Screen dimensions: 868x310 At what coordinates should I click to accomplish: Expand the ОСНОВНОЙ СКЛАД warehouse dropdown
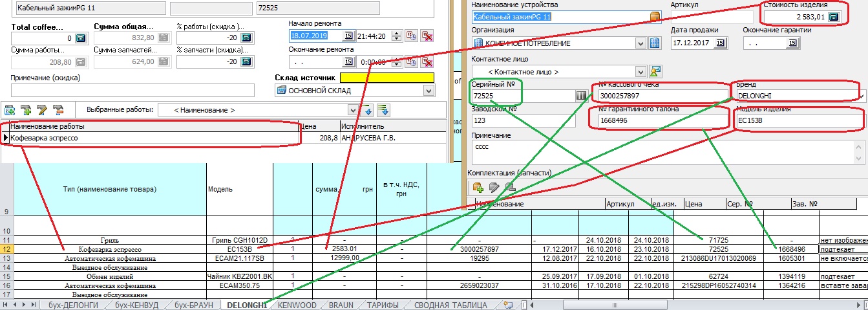pyautogui.click(x=428, y=91)
